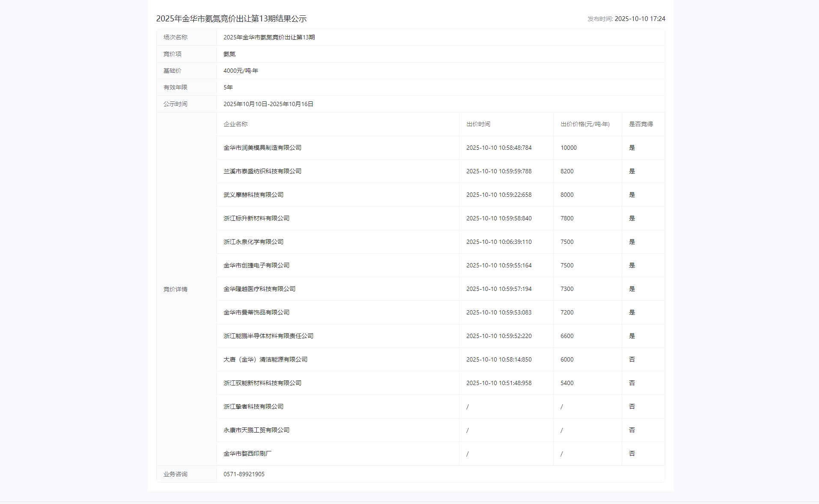The width and height of the screenshot is (819, 504).
Task: Click company 兰溪市泰盛纺织科技有限公司
Action: click(x=262, y=171)
